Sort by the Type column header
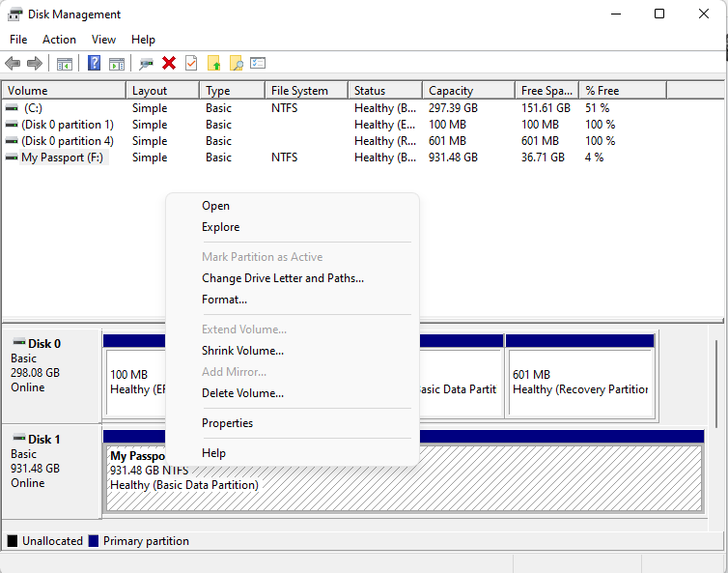728x573 pixels. click(x=233, y=91)
